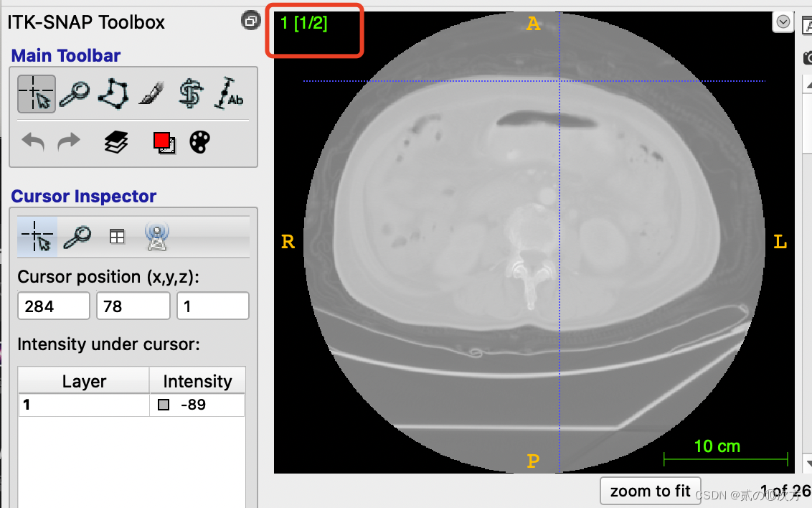812x508 pixels.
Task: Select the snake segmentation tool
Action: (191, 94)
